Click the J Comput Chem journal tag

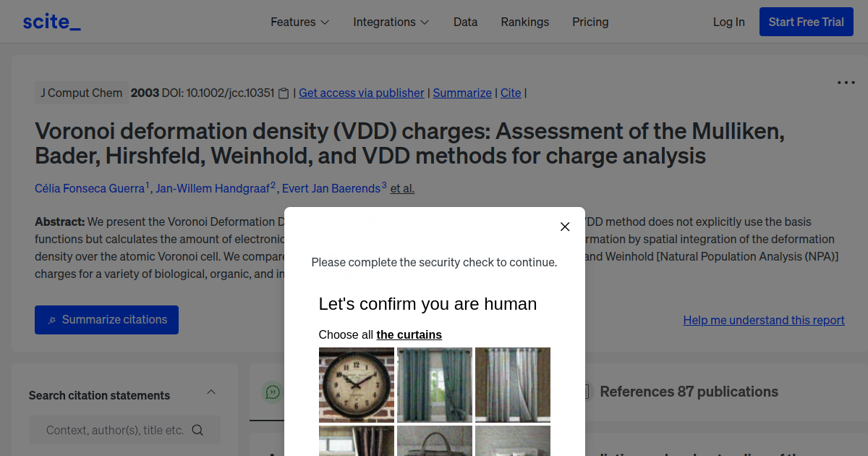[81, 93]
